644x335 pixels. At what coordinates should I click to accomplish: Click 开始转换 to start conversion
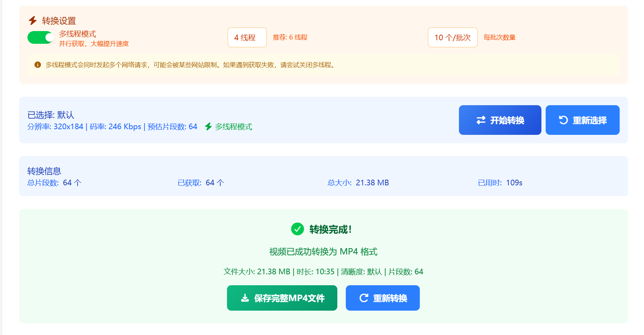coord(500,120)
